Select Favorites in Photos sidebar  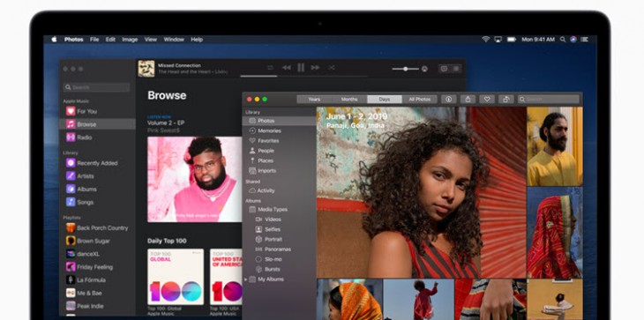(x=280, y=141)
